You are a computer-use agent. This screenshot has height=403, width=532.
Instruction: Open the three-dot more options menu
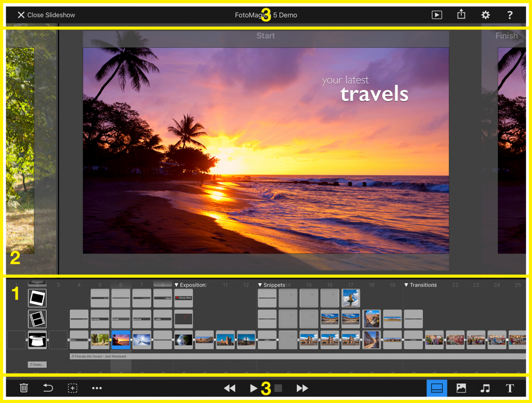pos(97,388)
